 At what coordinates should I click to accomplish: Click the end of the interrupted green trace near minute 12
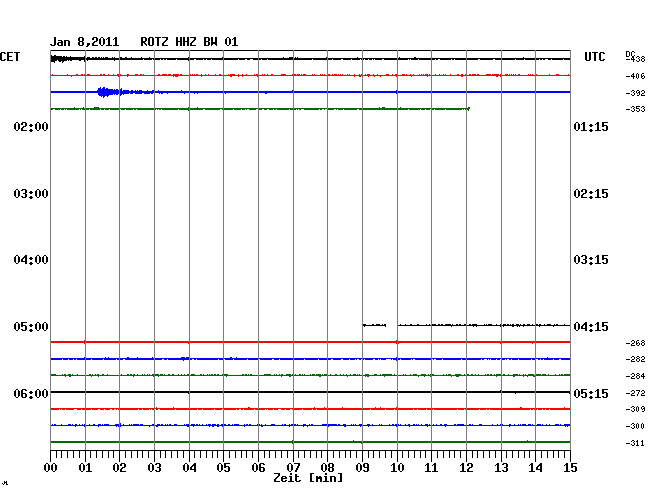pos(468,109)
